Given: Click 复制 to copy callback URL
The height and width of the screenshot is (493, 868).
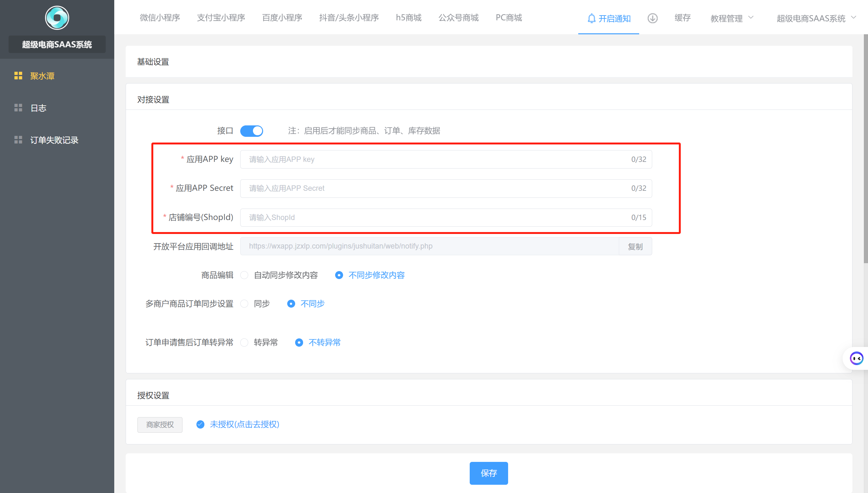Looking at the screenshot, I should [635, 246].
